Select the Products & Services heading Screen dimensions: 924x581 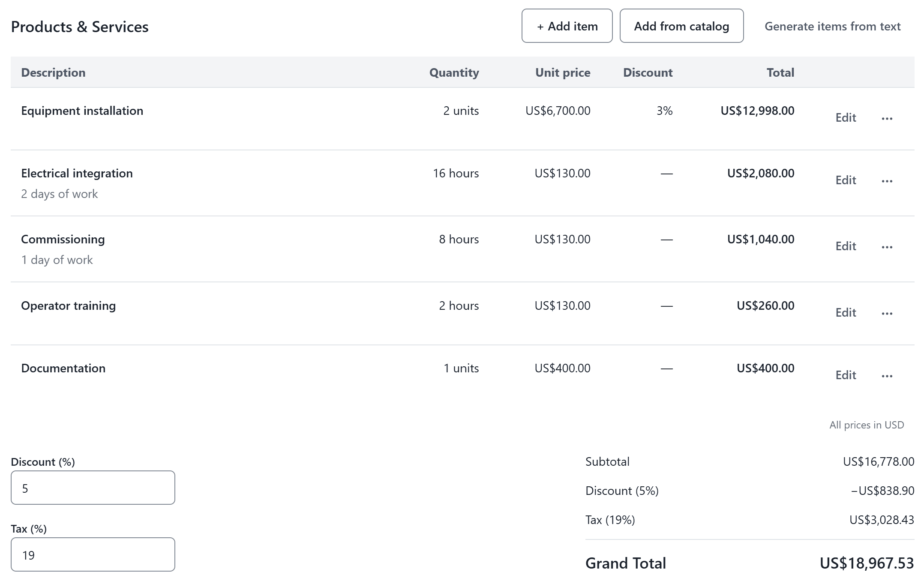pyautogui.click(x=80, y=27)
